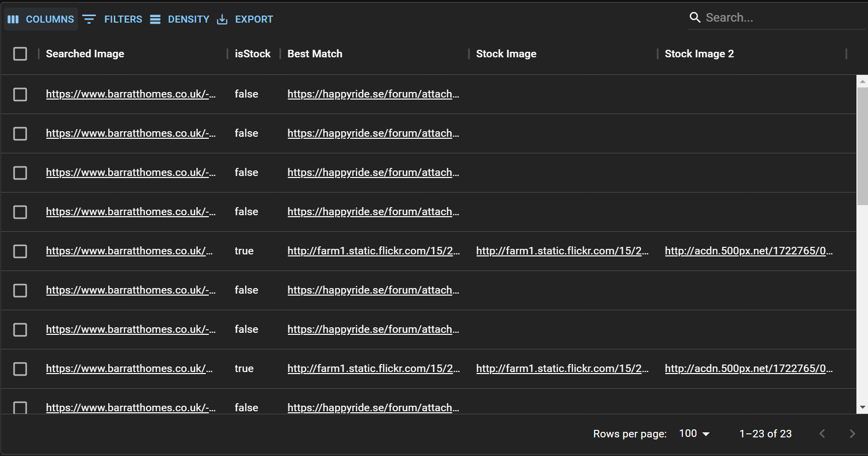
Task: Open the filter funnel icon
Action: tap(89, 19)
